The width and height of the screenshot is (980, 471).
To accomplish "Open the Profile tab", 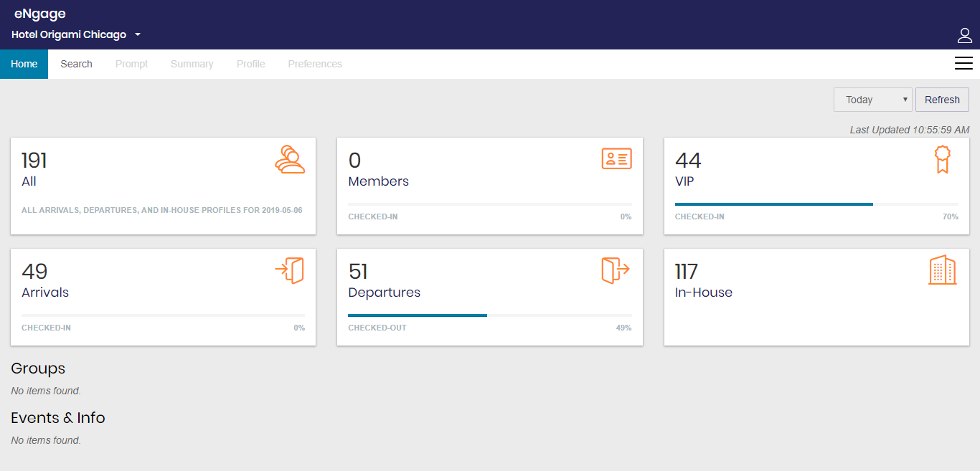I will (250, 64).
